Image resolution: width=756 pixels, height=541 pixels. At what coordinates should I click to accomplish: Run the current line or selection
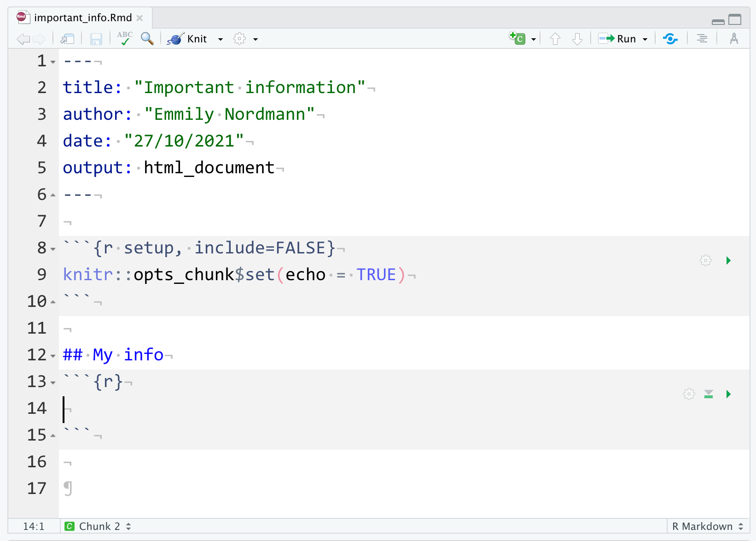(x=617, y=39)
